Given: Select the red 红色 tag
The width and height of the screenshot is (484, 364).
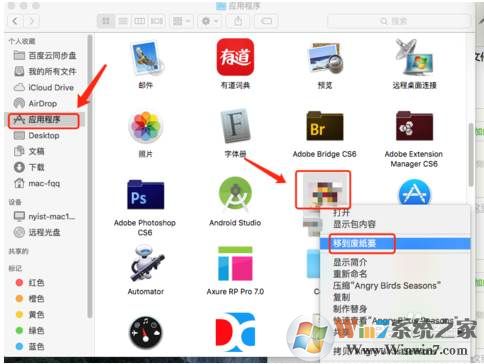Looking at the screenshot, I should [x=30, y=283].
